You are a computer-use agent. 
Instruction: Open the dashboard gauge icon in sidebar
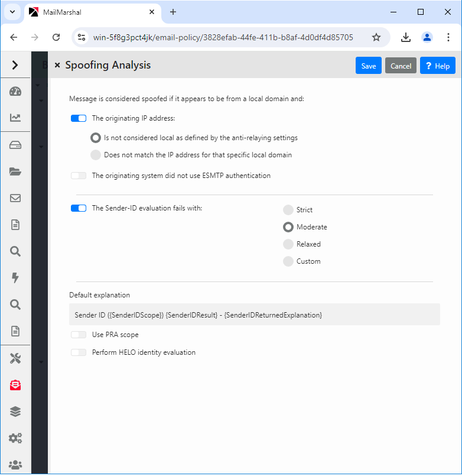coord(15,92)
